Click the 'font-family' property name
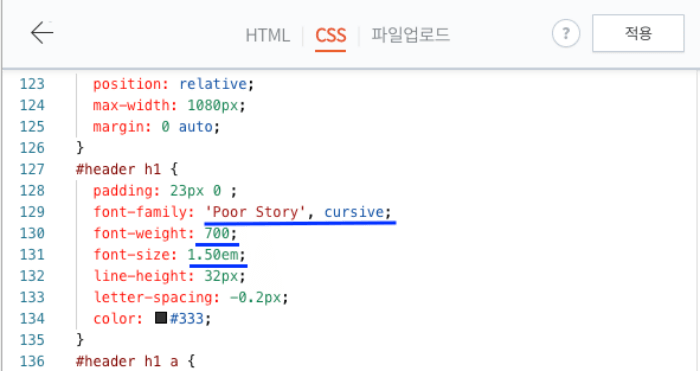 (140, 212)
